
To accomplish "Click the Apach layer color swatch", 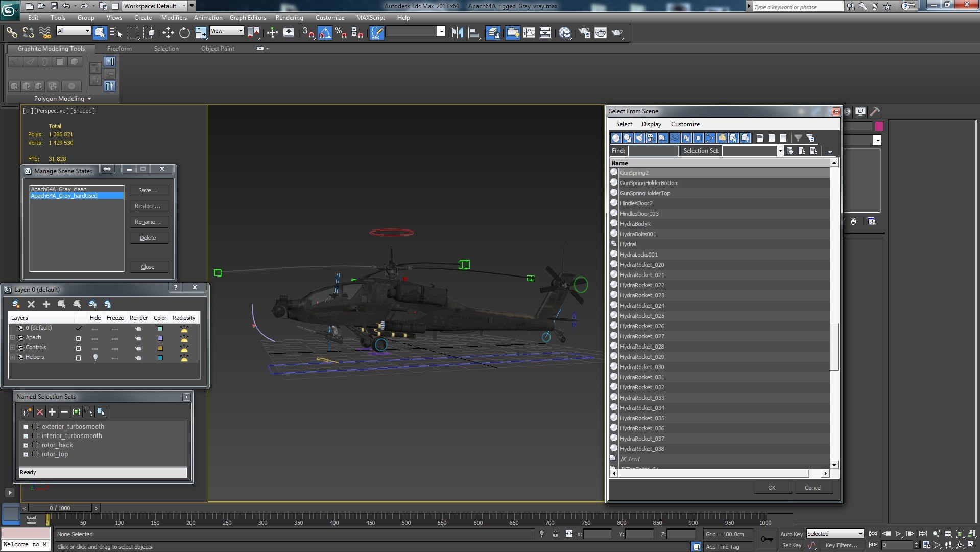I will (x=160, y=338).
